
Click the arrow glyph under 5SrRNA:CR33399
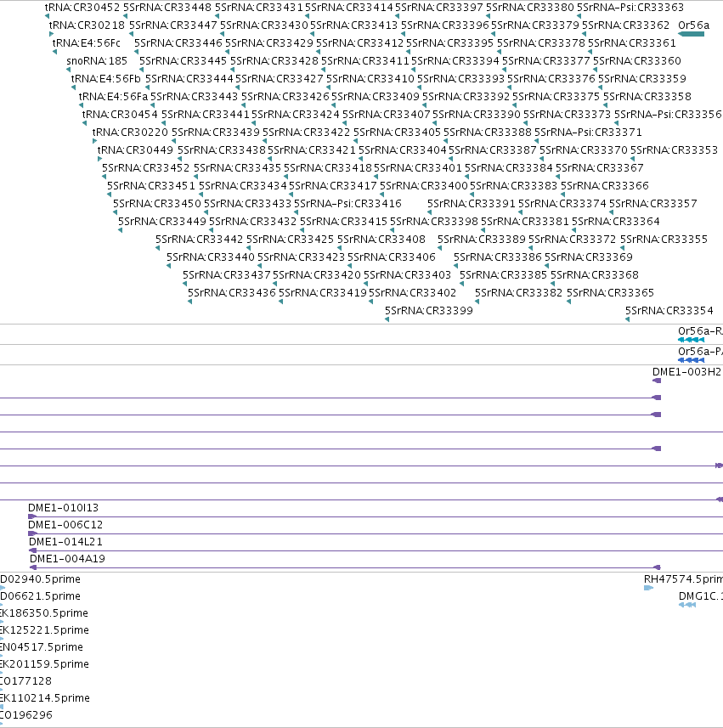pyautogui.click(x=387, y=319)
